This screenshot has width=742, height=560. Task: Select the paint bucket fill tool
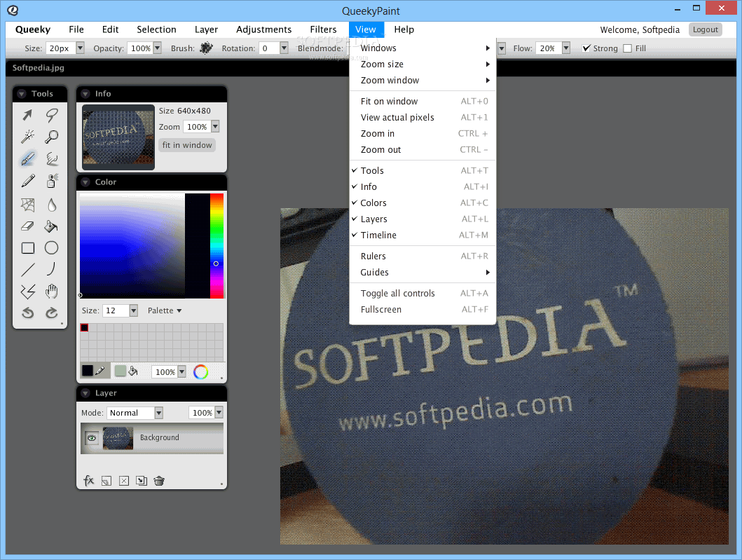tap(51, 227)
